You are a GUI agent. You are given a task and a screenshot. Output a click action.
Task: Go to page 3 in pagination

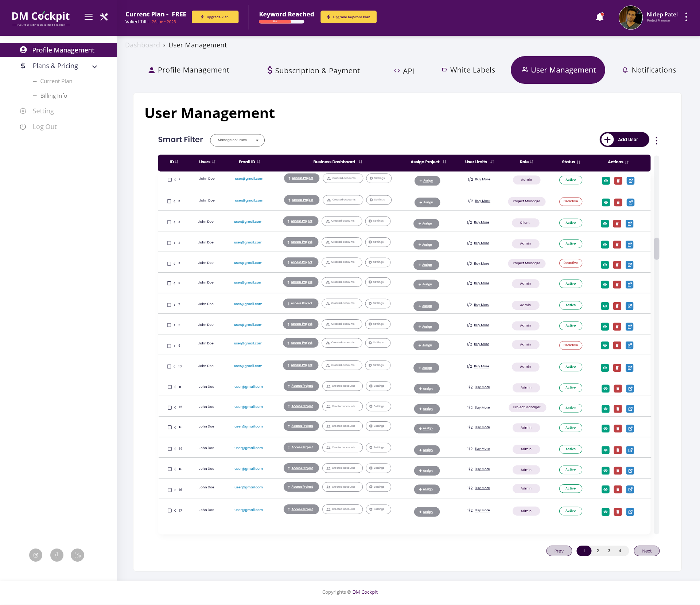click(609, 551)
